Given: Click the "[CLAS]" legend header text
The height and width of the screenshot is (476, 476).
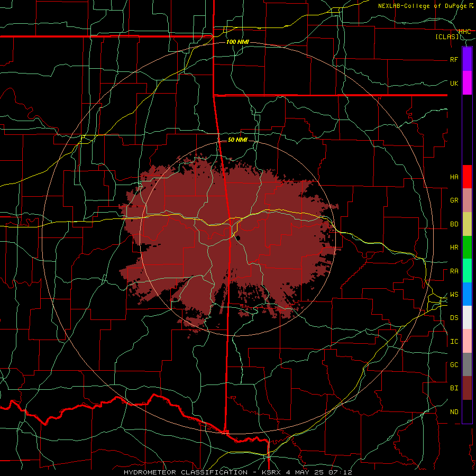Looking at the screenshot, I should tap(447, 37).
